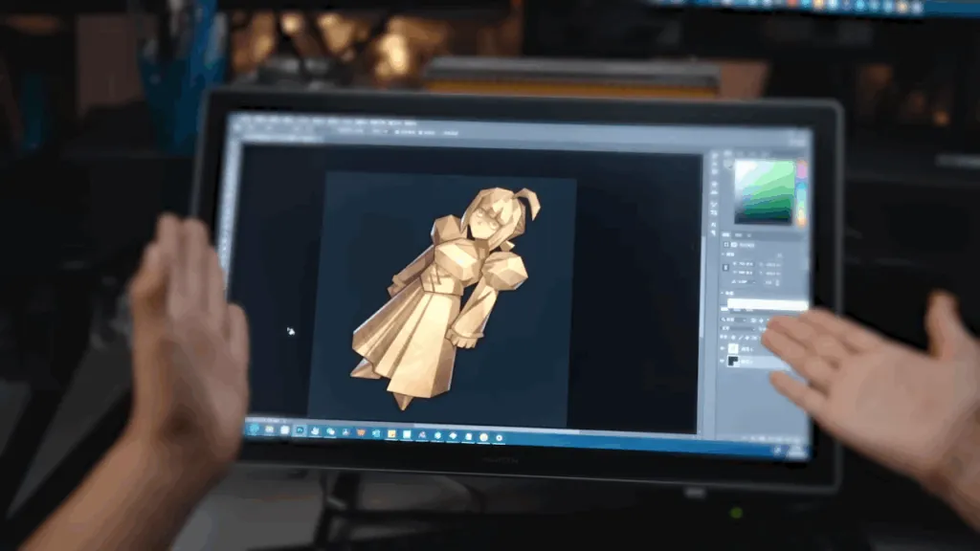Pick a shade in the green color field
980x551 pixels.
tap(764, 191)
